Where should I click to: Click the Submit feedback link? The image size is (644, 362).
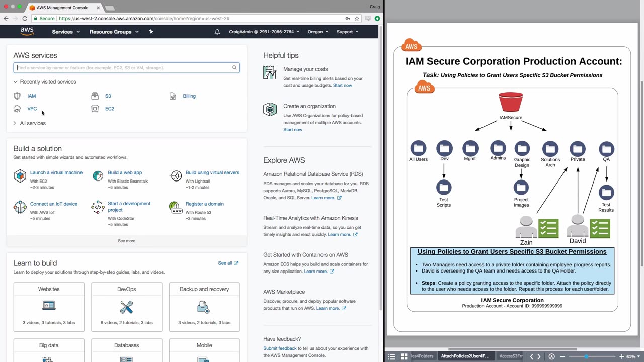280,348
